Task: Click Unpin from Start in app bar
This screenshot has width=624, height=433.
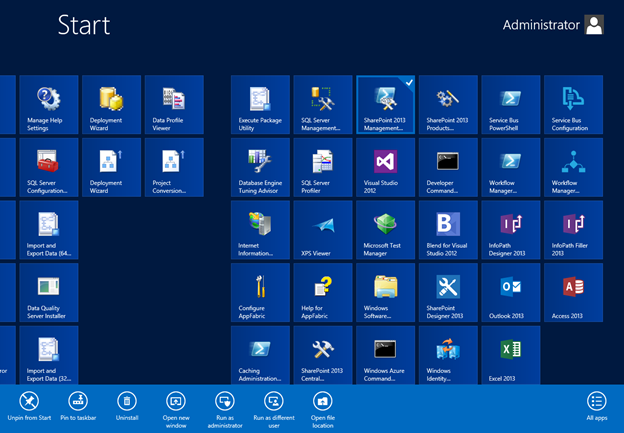Action: [29, 406]
